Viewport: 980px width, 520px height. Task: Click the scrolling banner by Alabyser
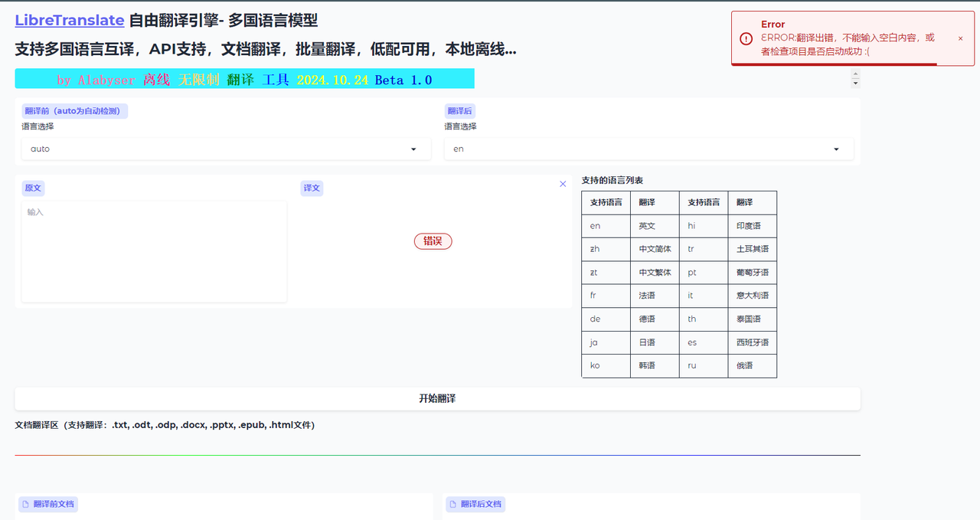click(245, 79)
